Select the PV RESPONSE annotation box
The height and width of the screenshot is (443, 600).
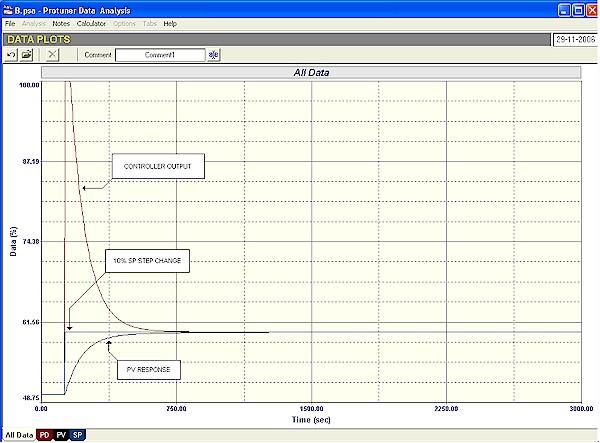point(148,370)
